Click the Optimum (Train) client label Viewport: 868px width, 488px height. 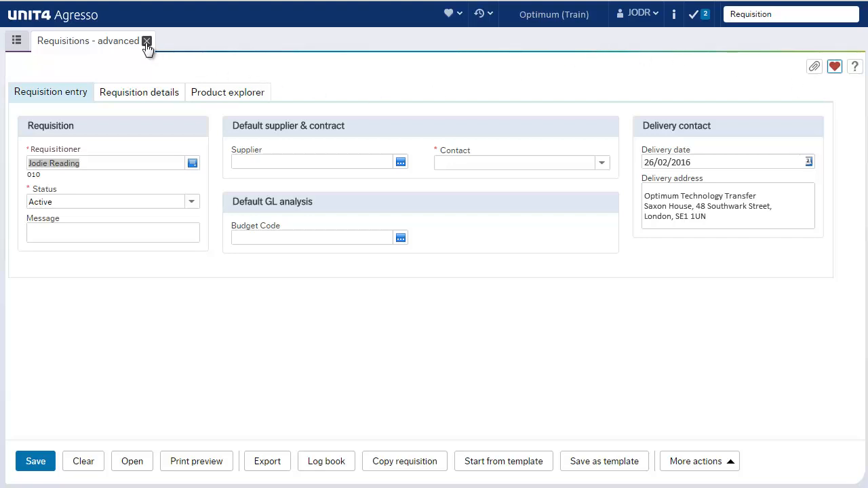554,14
